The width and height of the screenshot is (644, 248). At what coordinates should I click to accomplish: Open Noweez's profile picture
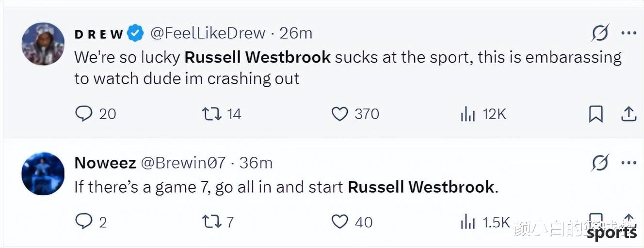pos(43,174)
